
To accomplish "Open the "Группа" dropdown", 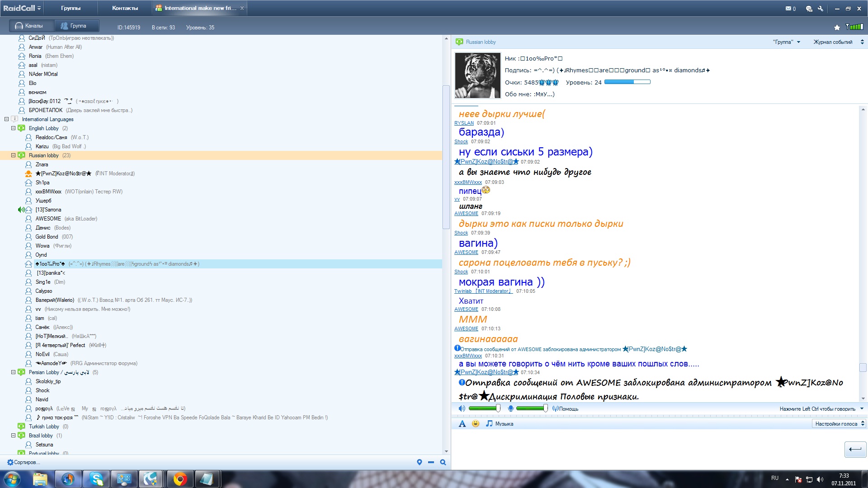I will (786, 42).
